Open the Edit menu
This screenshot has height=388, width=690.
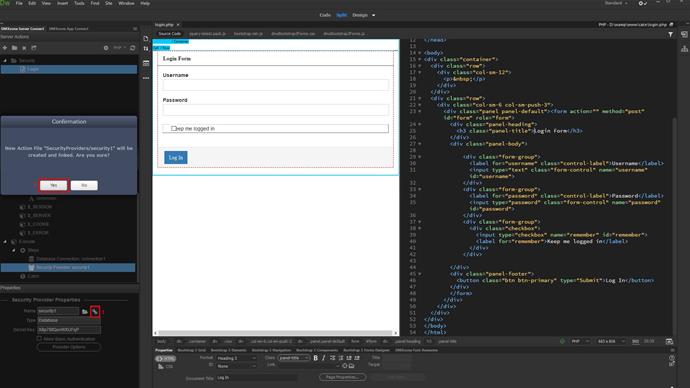tap(32, 3)
